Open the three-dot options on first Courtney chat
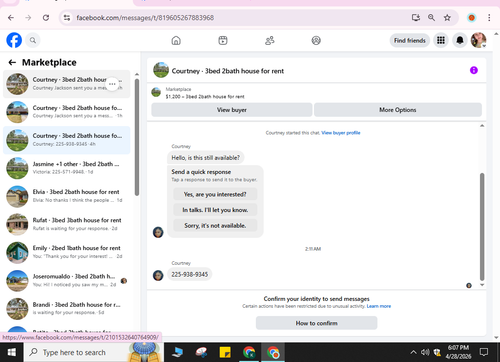 click(112, 84)
